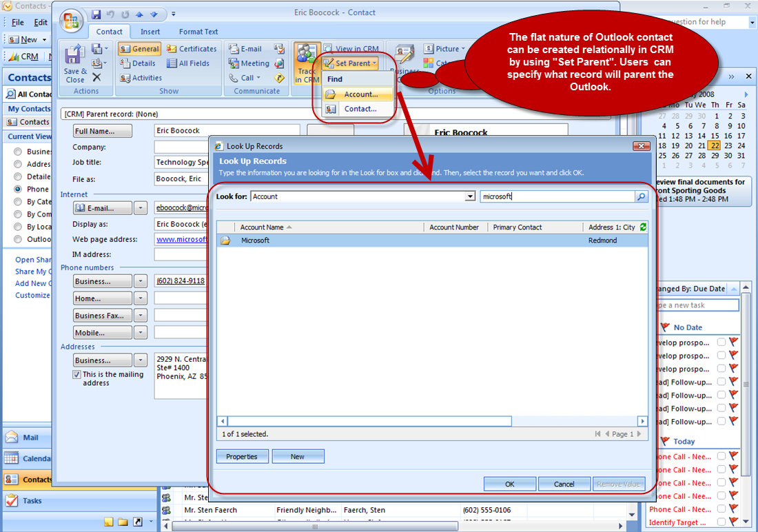758x532 pixels.
Task: Choose Contact... from Set Parent menu
Action: click(358, 109)
